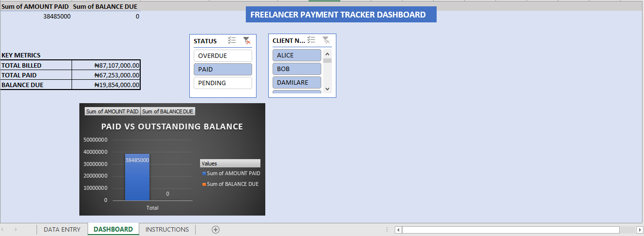Select the pivot value 38485000 cell
The height and width of the screenshot is (236, 644).
pos(36,16)
